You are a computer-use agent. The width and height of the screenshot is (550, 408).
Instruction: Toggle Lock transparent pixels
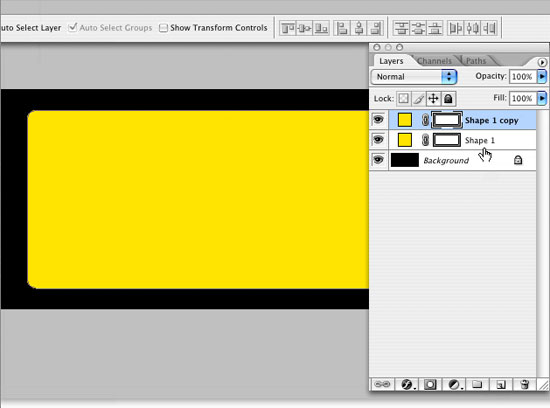pyautogui.click(x=403, y=99)
